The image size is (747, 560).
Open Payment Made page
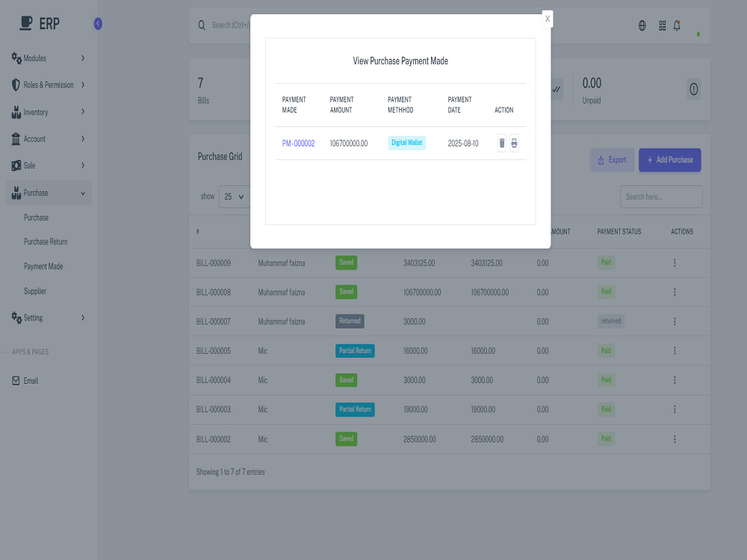(x=43, y=267)
